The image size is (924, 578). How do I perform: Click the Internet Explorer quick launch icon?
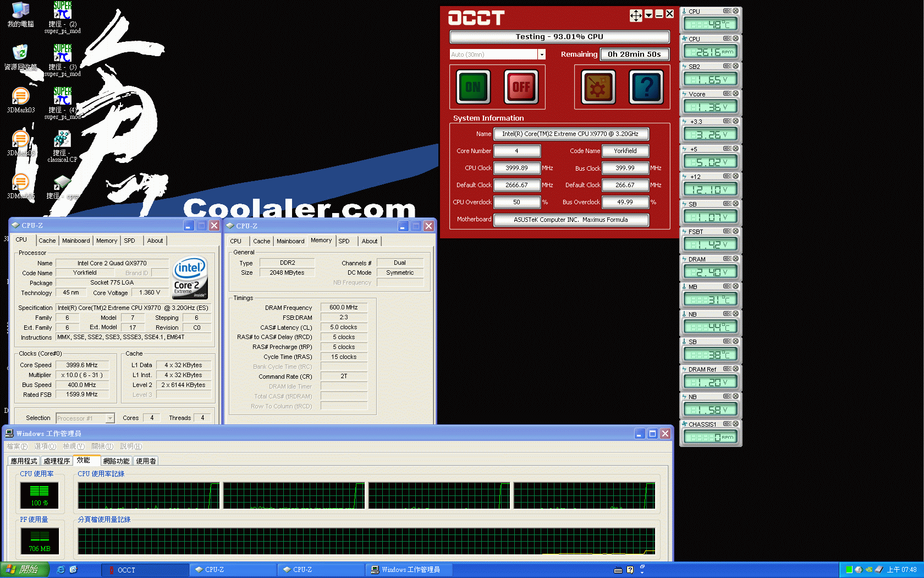point(61,570)
